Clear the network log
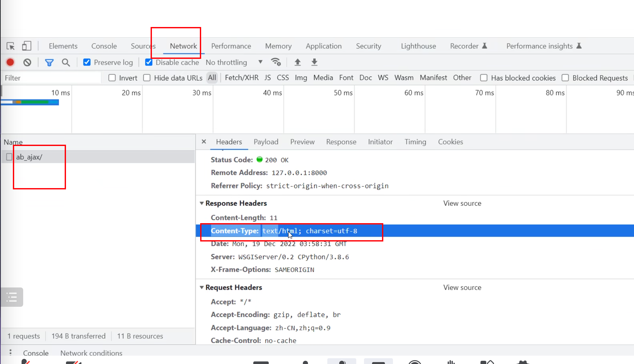This screenshot has width=634, height=364. [27, 62]
